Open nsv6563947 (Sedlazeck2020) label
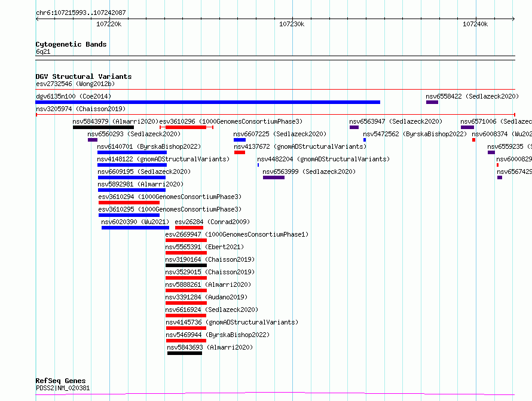Viewport: 532px width, 401px height. tap(396, 121)
